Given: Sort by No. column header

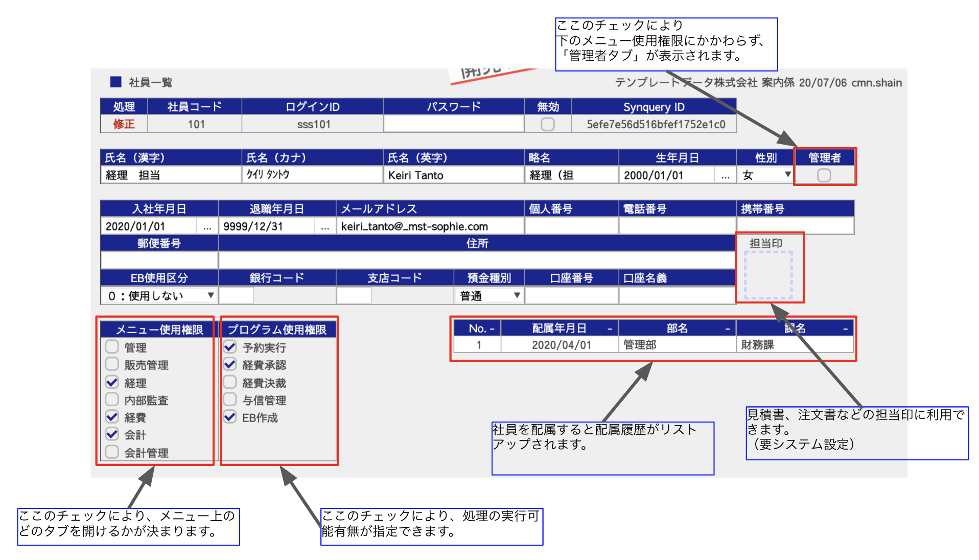Looking at the screenshot, I should [x=477, y=329].
